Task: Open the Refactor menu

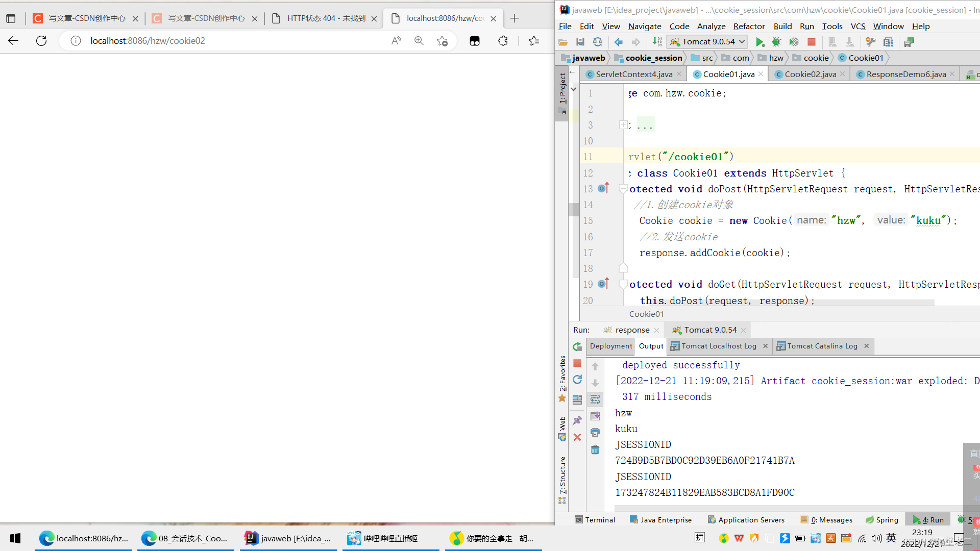Action: [x=749, y=26]
